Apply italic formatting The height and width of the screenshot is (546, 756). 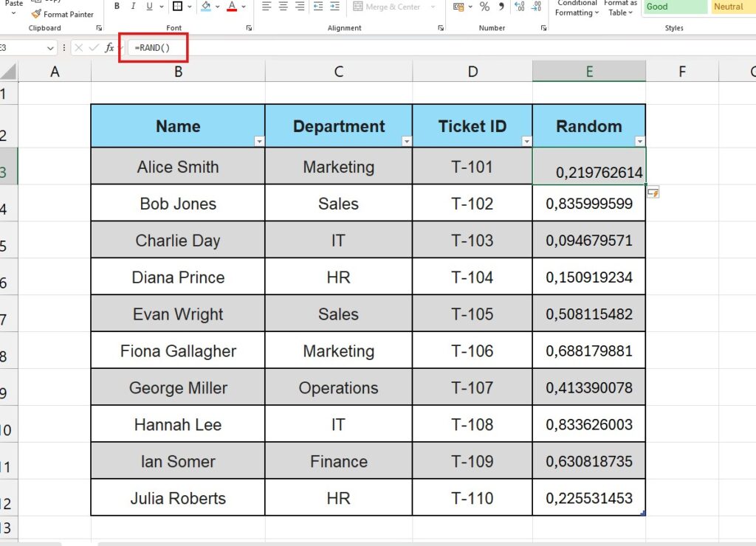(x=133, y=6)
